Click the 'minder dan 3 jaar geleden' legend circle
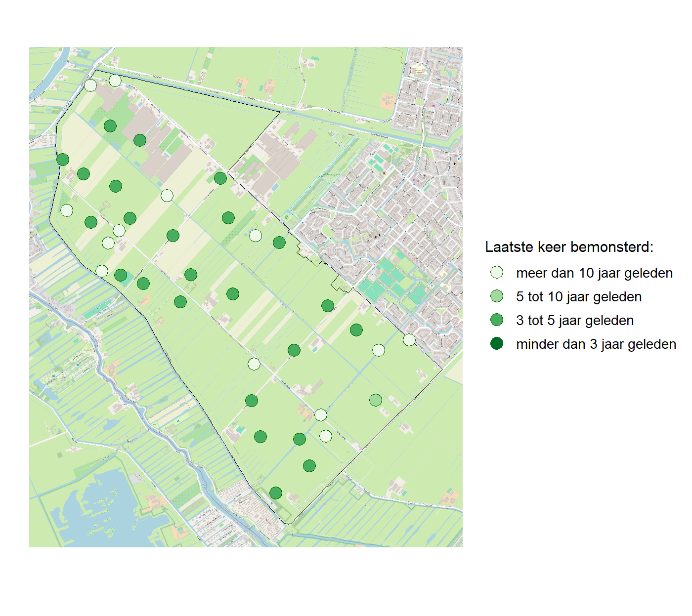This screenshot has height=616, width=692. pyautogui.click(x=497, y=343)
